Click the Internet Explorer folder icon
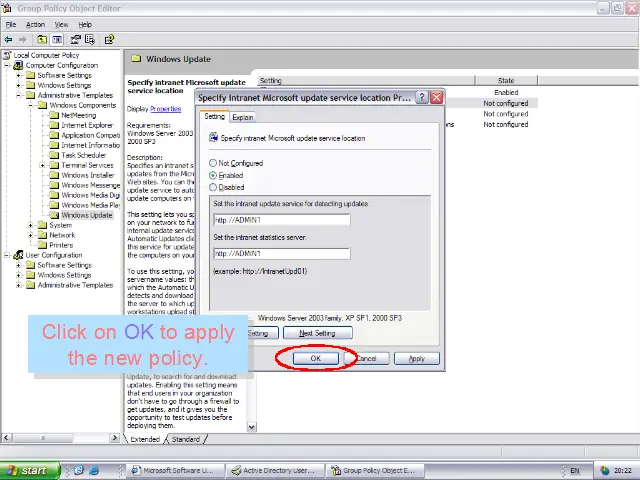The image size is (640, 480). click(54, 125)
